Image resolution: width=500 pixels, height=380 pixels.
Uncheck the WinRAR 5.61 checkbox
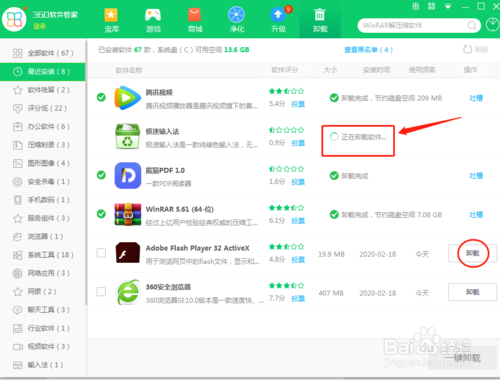(101, 214)
